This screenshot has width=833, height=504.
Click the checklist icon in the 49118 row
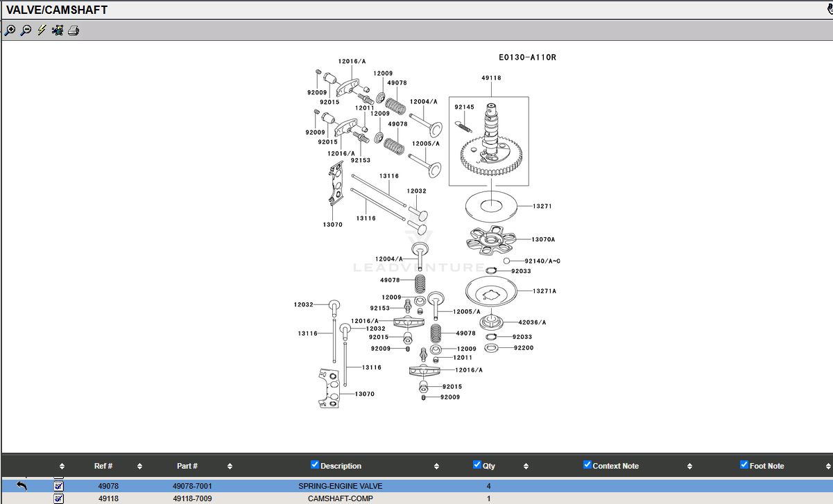click(x=59, y=498)
